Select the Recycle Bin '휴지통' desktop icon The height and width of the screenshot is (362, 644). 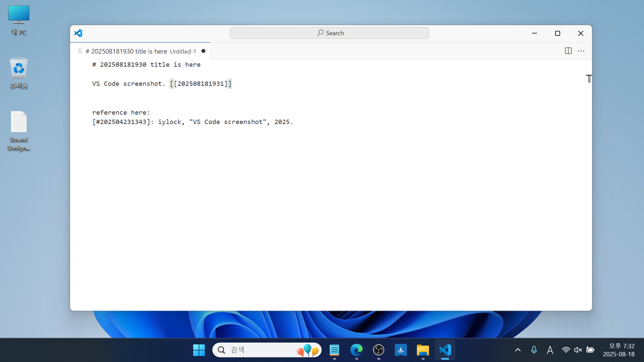(x=19, y=73)
